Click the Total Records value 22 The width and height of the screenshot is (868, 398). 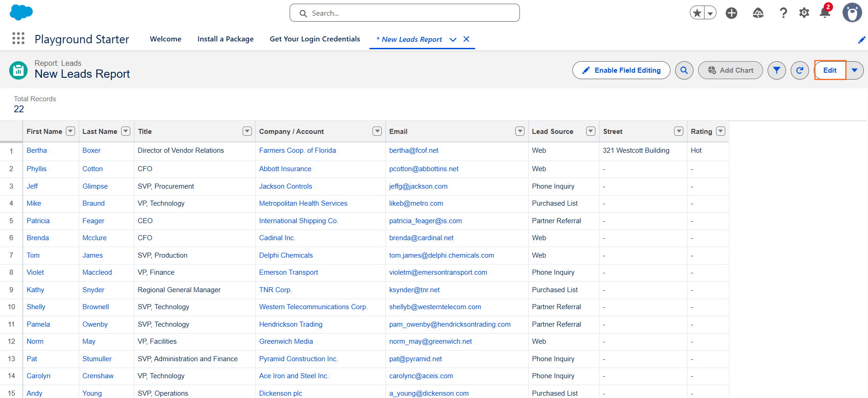click(x=19, y=109)
